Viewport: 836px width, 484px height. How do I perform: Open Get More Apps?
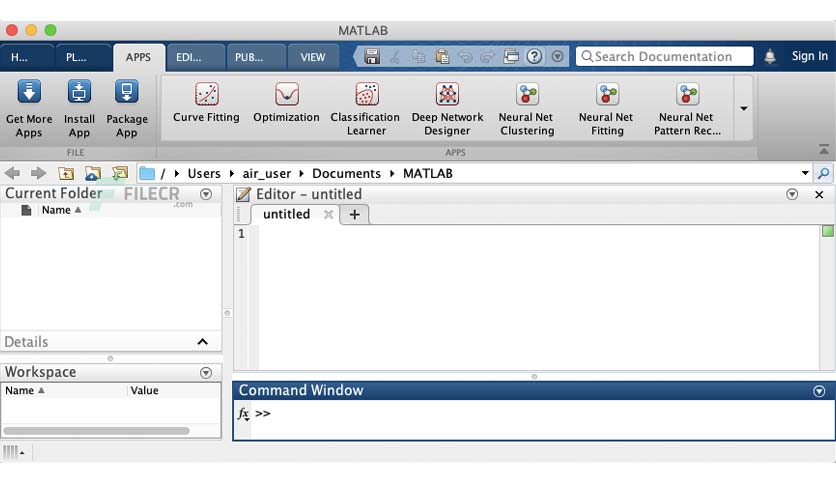[29, 109]
